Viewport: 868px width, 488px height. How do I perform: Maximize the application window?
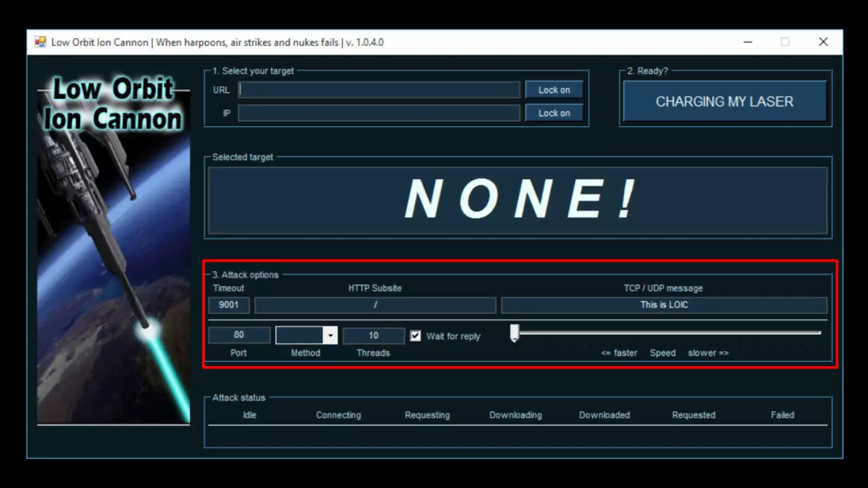[785, 42]
